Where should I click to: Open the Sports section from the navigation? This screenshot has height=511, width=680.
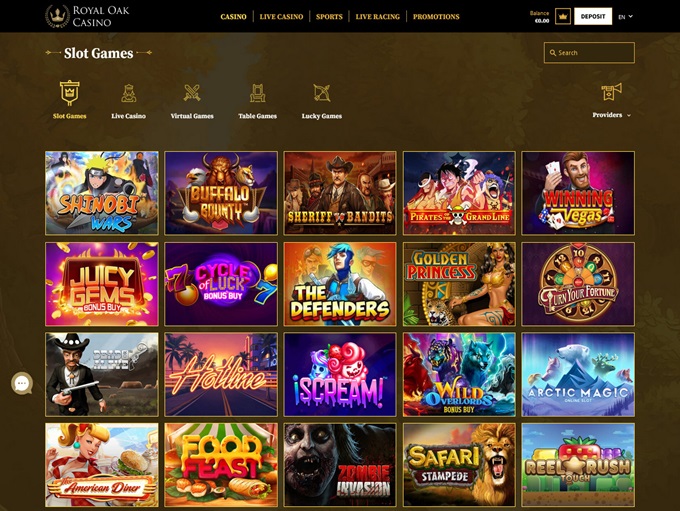pos(329,16)
